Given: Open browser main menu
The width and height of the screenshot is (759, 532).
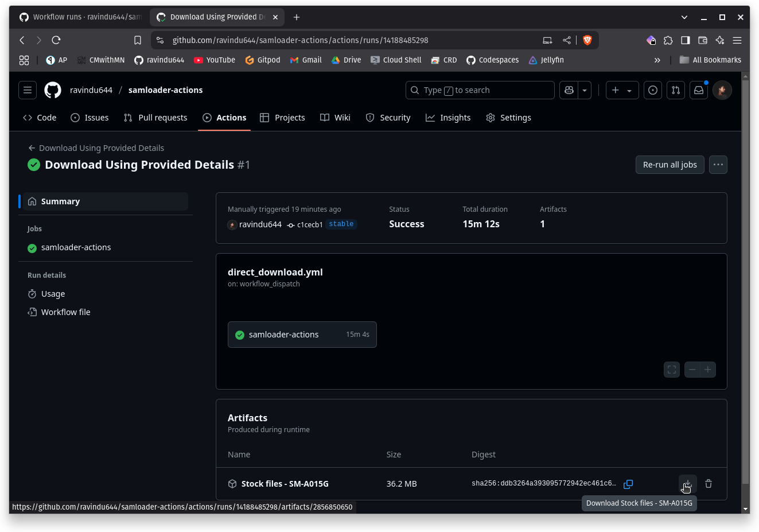Looking at the screenshot, I should point(737,40).
